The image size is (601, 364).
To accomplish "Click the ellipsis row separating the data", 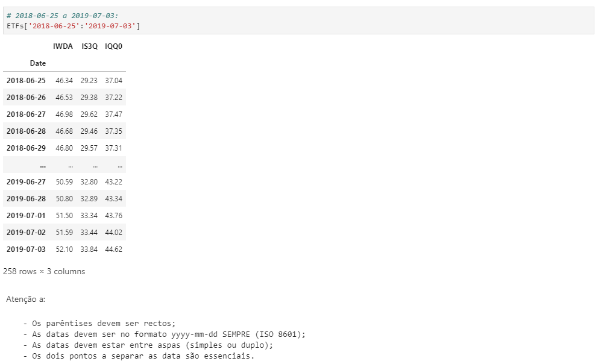I will (42, 165).
